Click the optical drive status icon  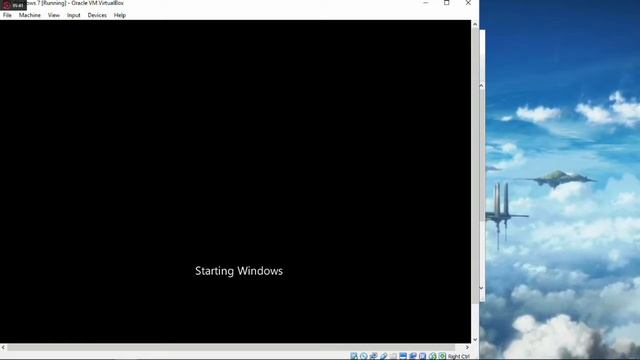364,356
